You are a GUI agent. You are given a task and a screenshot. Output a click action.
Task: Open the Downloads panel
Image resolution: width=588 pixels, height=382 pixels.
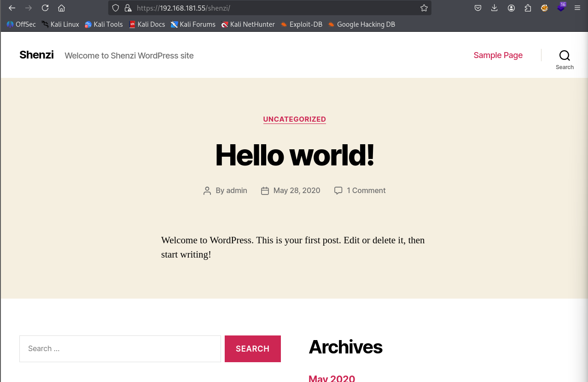tap(495, 8)
